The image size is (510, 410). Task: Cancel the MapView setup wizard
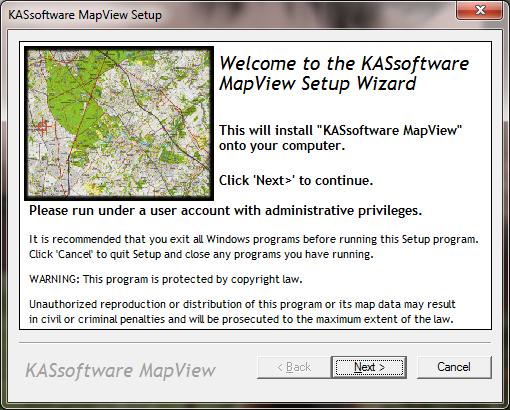click(x=454, y=367)
